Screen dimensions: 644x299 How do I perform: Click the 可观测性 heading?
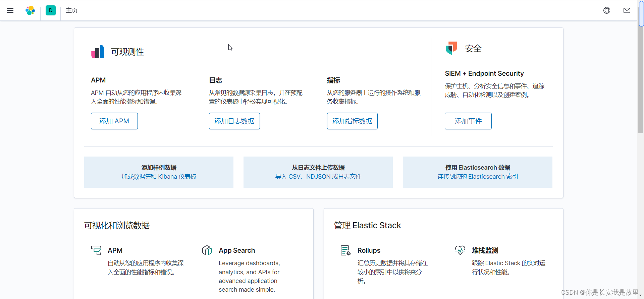(127, 52)
